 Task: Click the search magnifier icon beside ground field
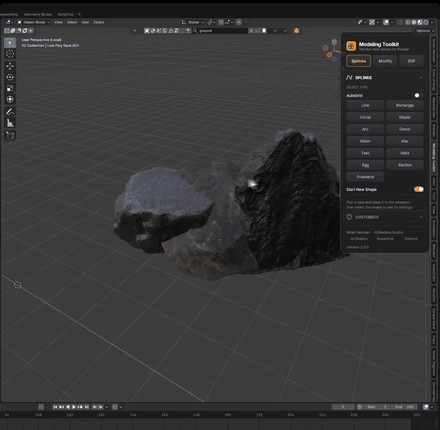[x=195, y=31]
